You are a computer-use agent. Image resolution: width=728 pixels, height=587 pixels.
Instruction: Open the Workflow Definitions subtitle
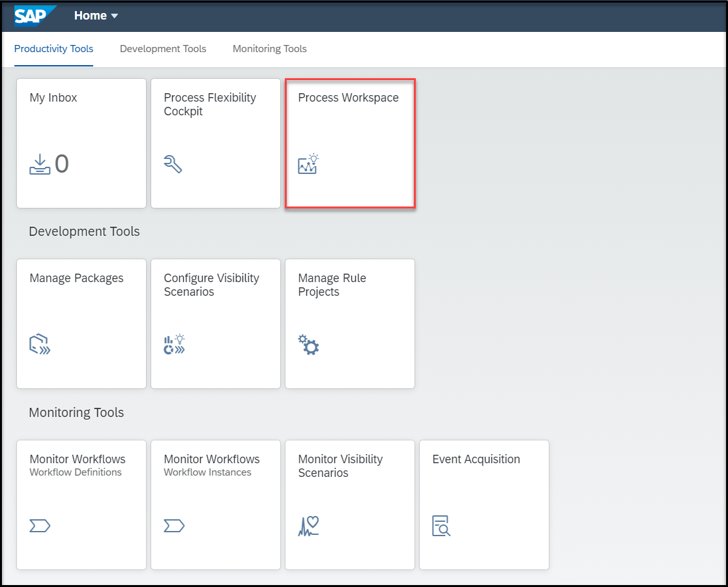pyautogui.click(x=76, y=472)
